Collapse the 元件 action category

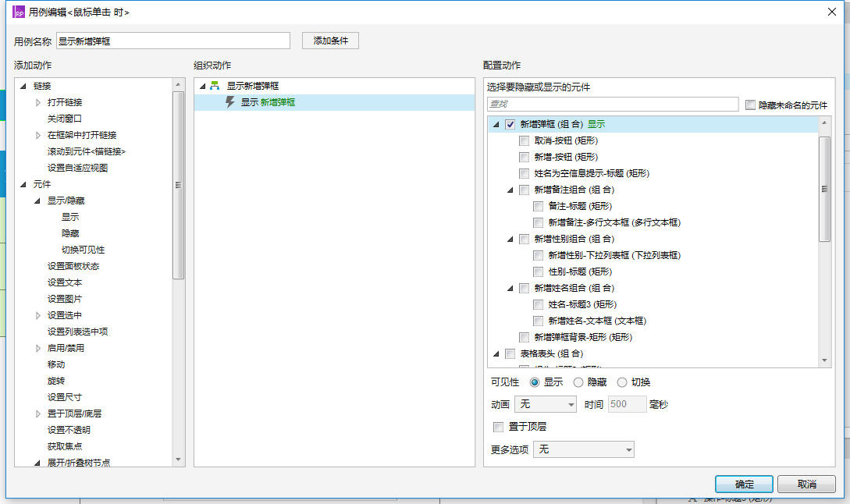[x=23, y=184]
